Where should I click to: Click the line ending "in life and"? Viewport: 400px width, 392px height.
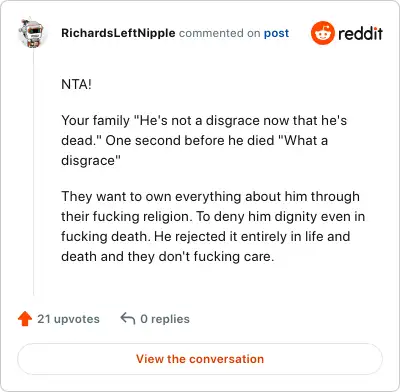click(x=206, y=236)
